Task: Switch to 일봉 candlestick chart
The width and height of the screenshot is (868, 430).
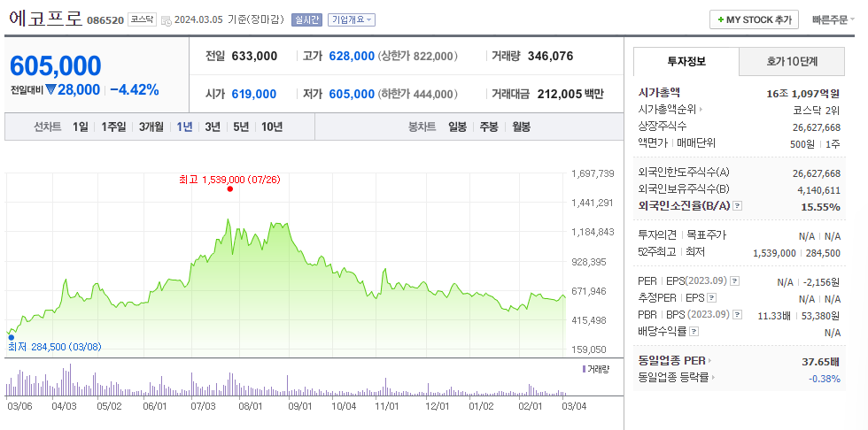Action: [x=457, y=127]
